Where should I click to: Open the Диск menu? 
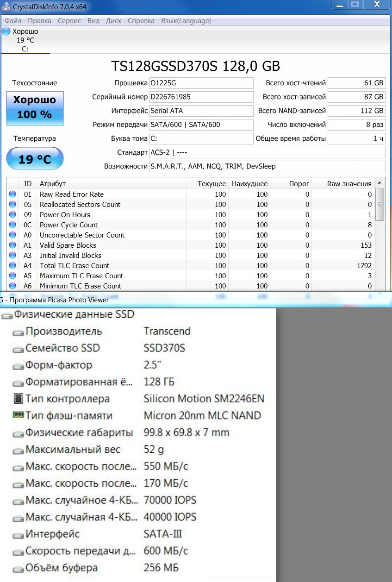[x=114, y=21]
